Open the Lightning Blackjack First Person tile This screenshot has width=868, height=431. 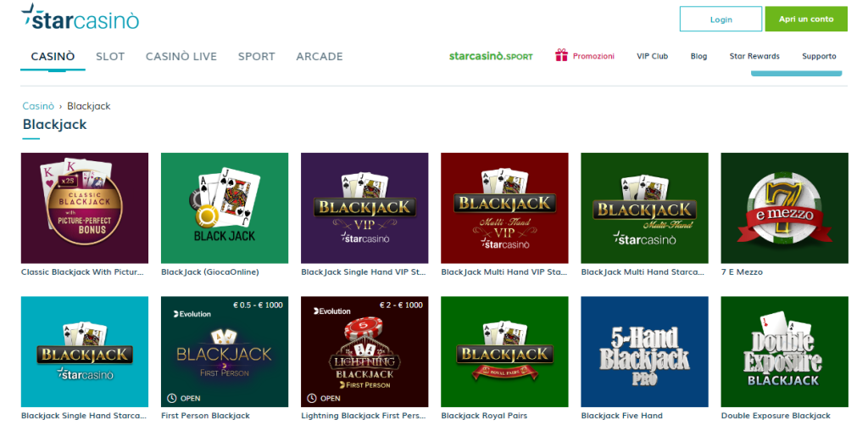point(364,352)
